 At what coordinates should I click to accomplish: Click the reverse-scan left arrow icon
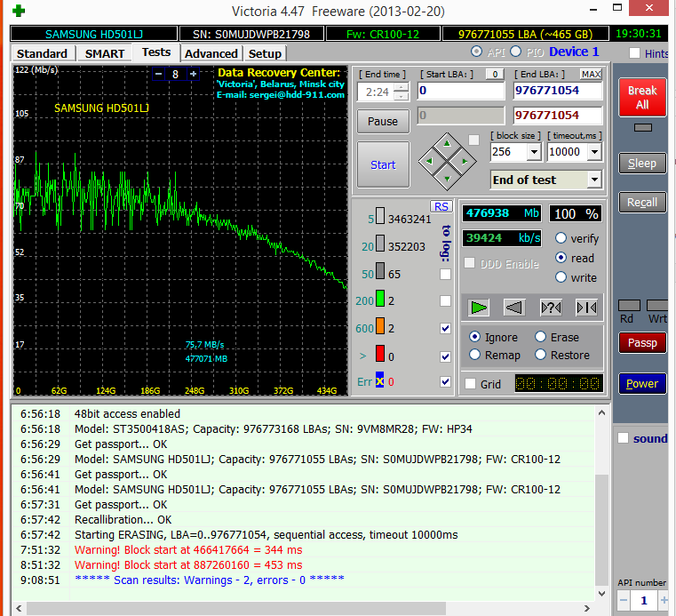(514, 308)
